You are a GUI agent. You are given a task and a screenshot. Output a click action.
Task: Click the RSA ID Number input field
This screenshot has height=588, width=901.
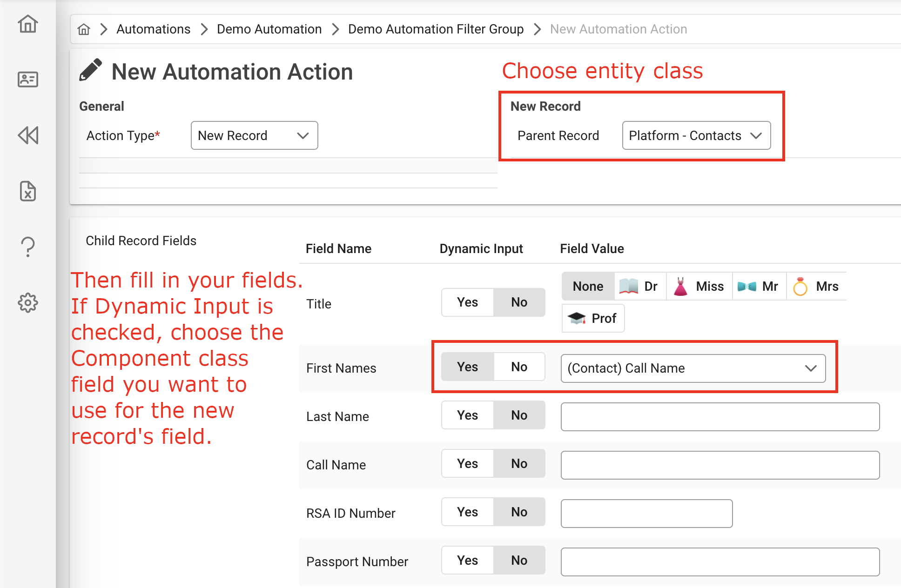[x=646, y=514]
